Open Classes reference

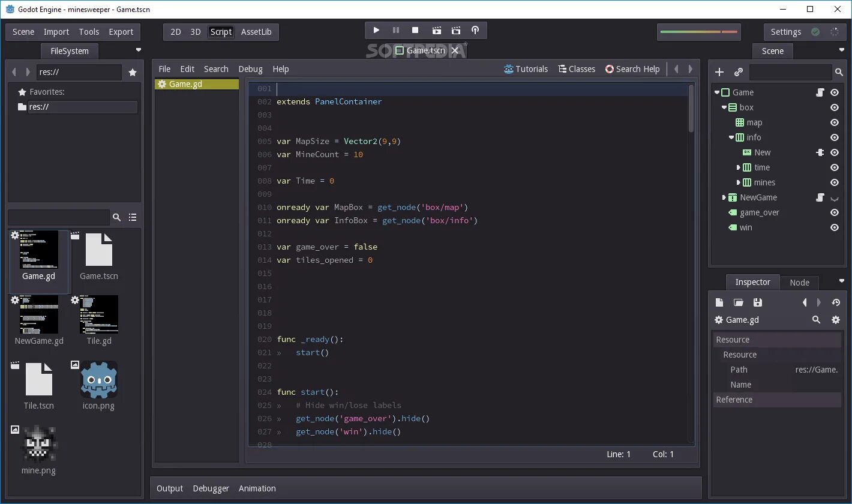577,69
